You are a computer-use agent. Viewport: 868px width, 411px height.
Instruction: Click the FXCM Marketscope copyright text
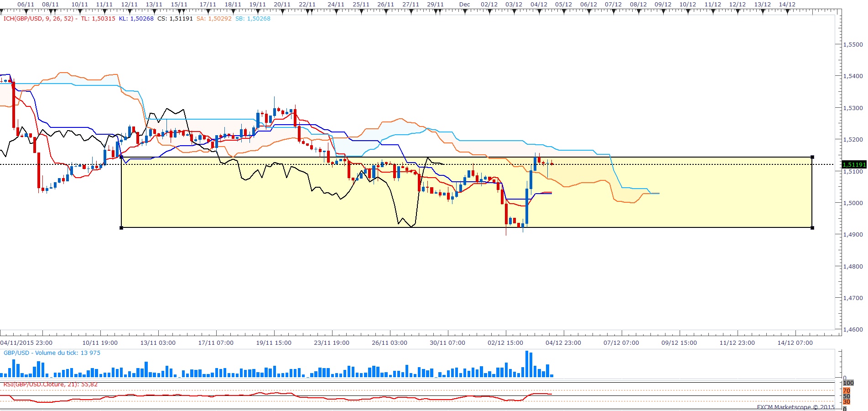pyautogui.click(x=795, y=407)
